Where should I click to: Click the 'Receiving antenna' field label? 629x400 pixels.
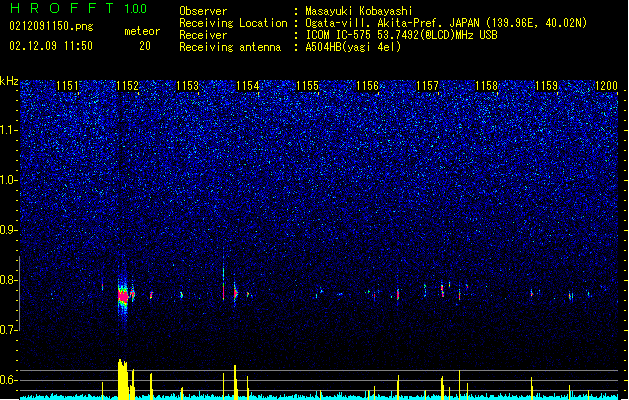pyautogui.click(x=230, y=47)
